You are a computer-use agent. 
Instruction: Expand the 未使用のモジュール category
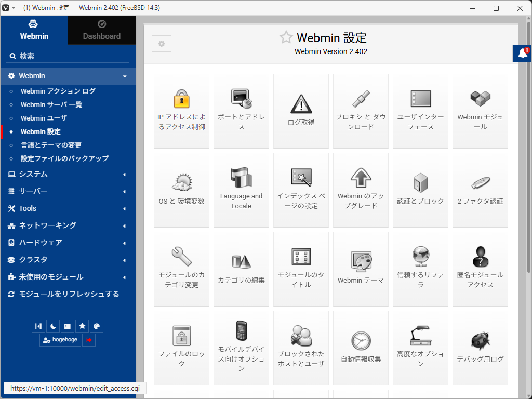(x=68, y=277)
